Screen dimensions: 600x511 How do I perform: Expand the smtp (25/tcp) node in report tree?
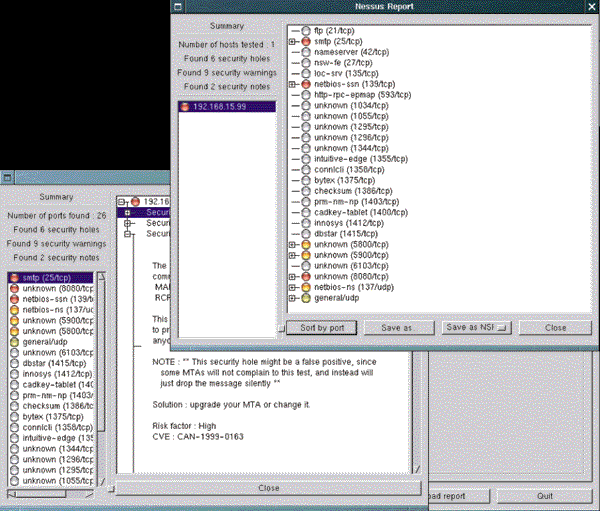click(292, 41)
